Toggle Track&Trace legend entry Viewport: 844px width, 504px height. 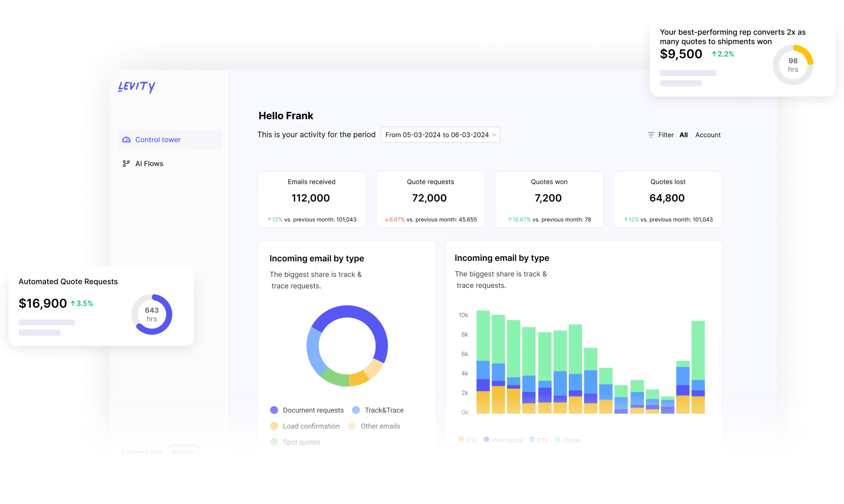point(384,410)
